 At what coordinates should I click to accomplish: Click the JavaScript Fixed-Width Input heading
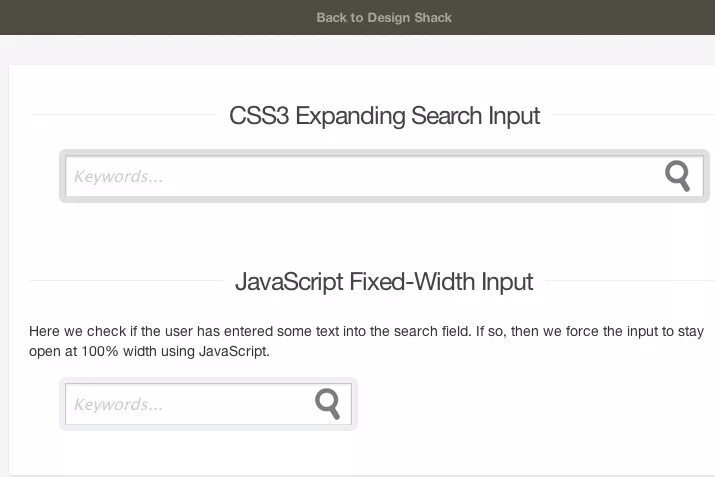384,282
